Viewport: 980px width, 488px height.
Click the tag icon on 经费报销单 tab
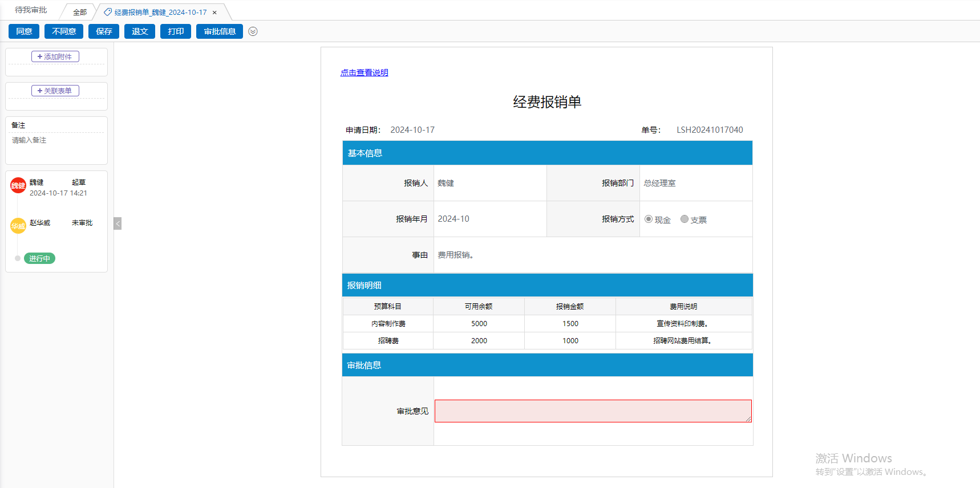coord(108,12)
